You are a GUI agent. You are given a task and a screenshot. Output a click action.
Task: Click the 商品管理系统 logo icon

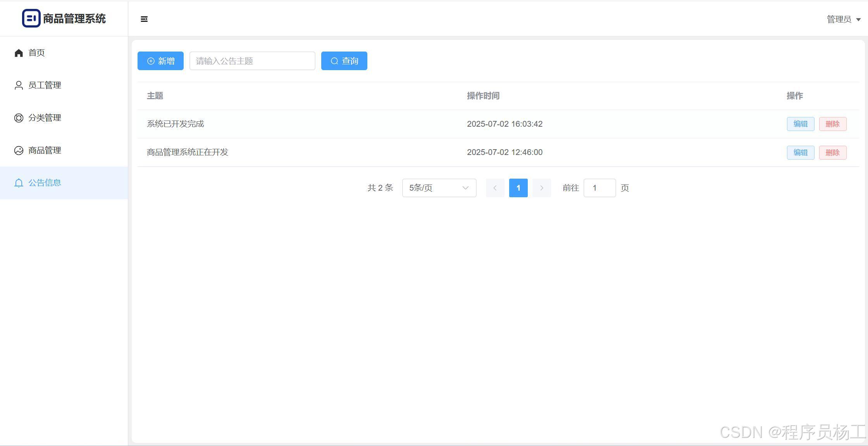pos(31,18)
